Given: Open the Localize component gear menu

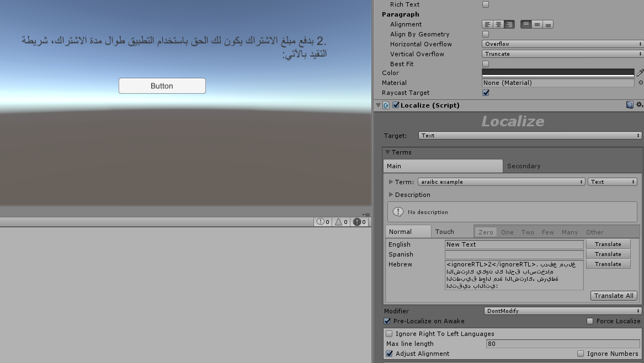Looking at the screenshot, I should point(640,105).
